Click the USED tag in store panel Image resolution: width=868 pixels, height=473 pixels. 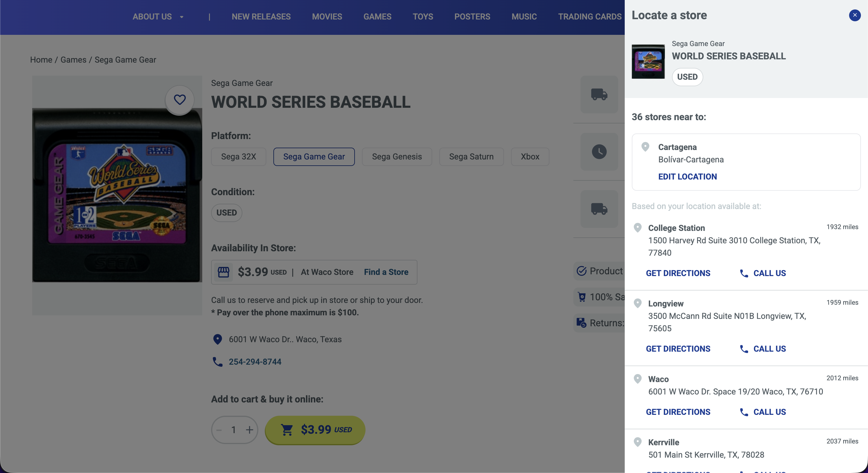pyautogui.click(x=687, y=77)
